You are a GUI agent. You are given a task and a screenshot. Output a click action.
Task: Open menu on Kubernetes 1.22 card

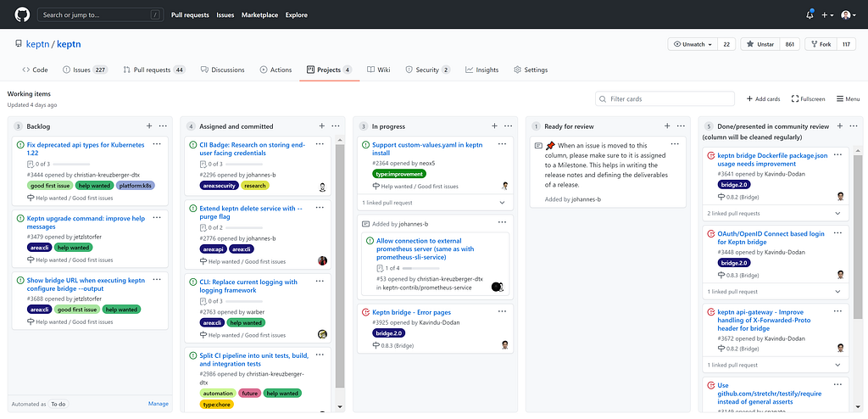[x=157, y=144]
